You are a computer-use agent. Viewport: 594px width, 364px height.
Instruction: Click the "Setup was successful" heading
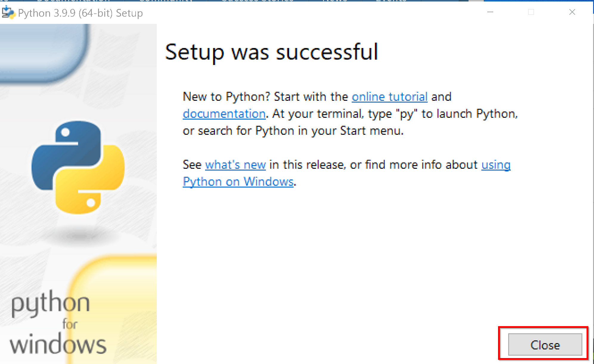(x=272, y=52)
